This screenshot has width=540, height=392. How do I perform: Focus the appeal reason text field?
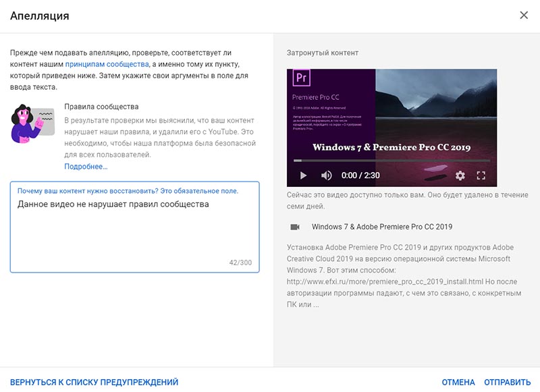pos(134,227)
